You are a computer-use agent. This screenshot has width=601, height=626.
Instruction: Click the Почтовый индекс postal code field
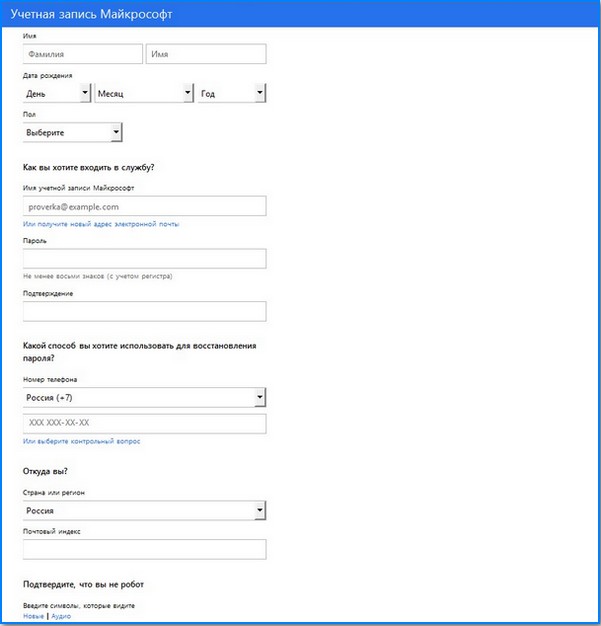click(144, 549)
